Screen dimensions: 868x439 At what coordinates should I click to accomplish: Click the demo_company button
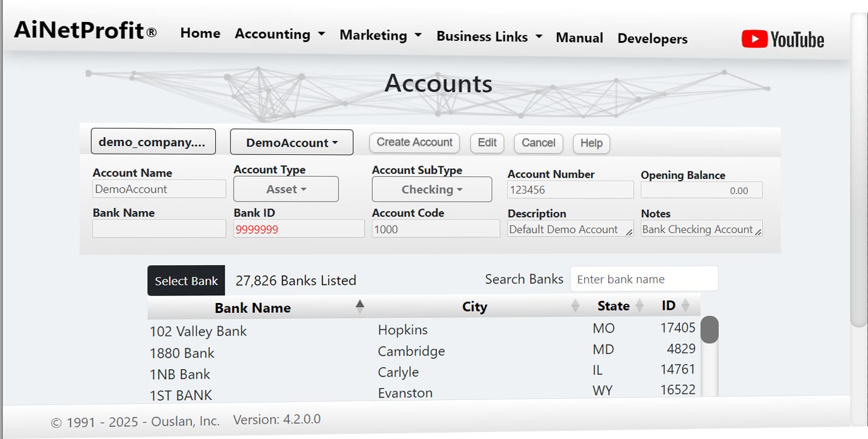(x=154, y=142)
